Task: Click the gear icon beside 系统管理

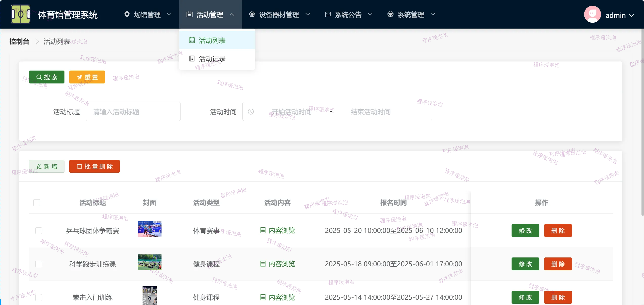Action: tap(390, 14)
